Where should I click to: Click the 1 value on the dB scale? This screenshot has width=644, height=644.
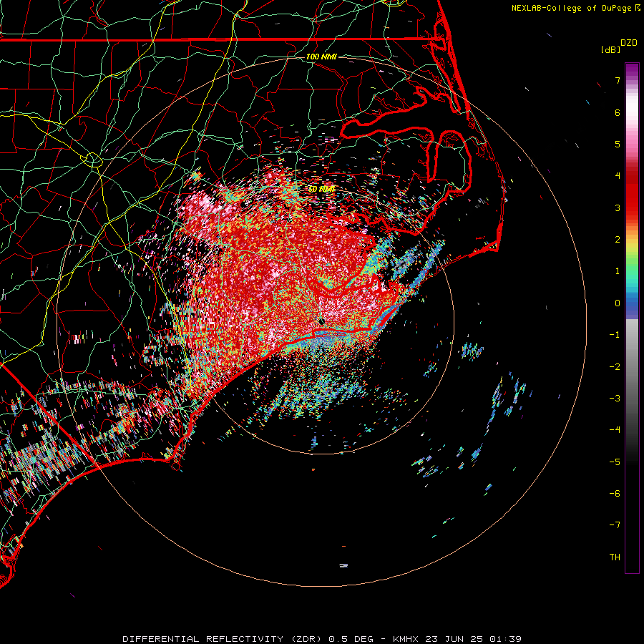pos(618,271)
